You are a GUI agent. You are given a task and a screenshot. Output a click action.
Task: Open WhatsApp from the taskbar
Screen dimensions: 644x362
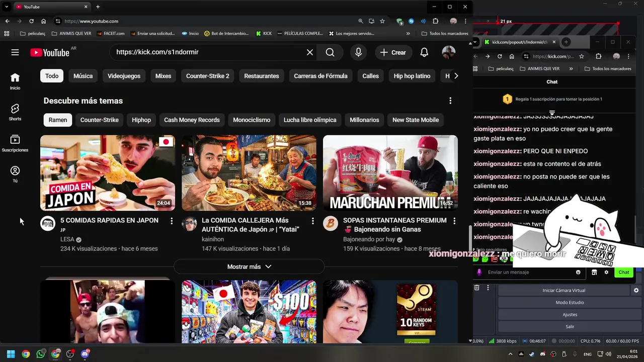[x=40, y=354]
